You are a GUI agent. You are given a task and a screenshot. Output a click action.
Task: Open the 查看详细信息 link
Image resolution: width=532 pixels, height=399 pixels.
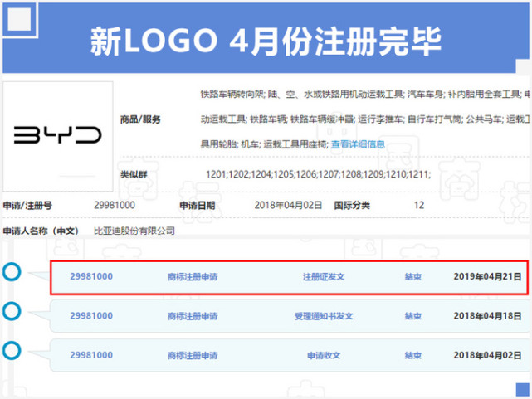358,144
